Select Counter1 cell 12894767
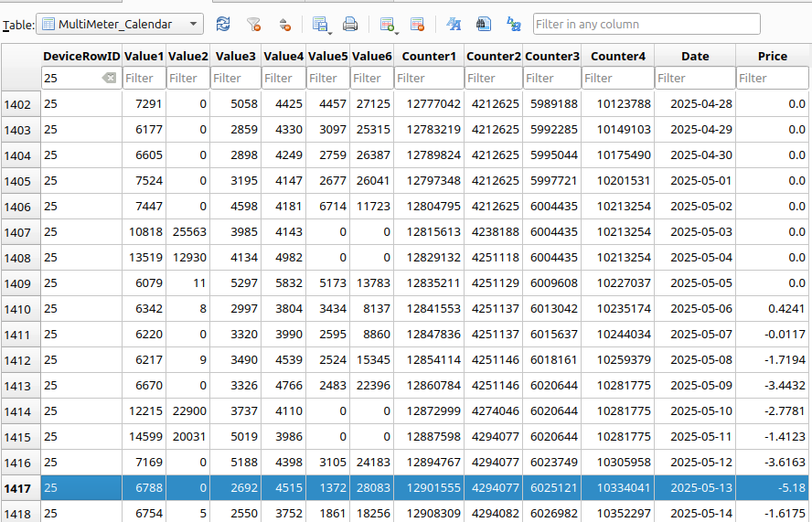The height and width of the screenshot is (522, 812). click(x=429, y=463)
